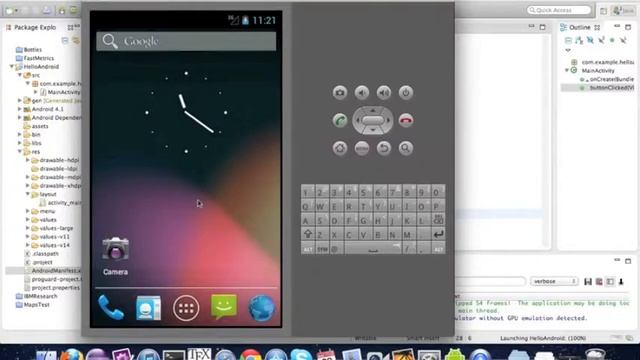Open the People contacts app in dock
The width and height of the screenshot is (640, 360).
click(148, 308)
